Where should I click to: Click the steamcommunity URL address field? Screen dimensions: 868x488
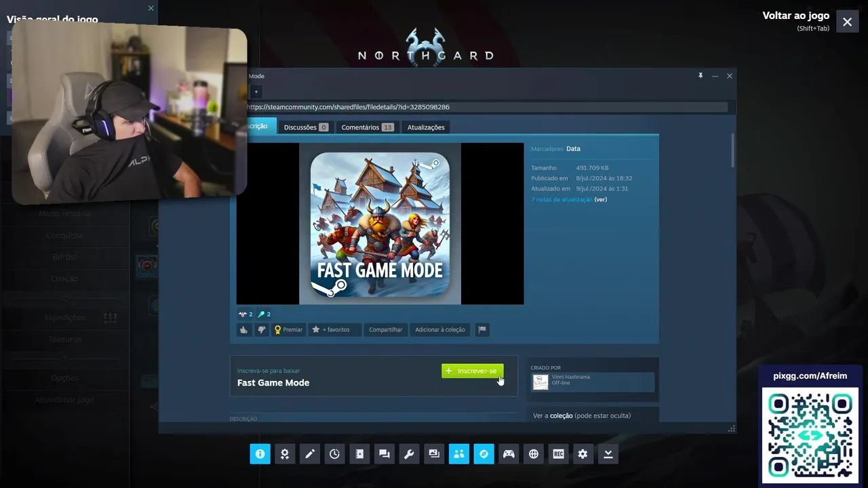click(x=486, y=107)
